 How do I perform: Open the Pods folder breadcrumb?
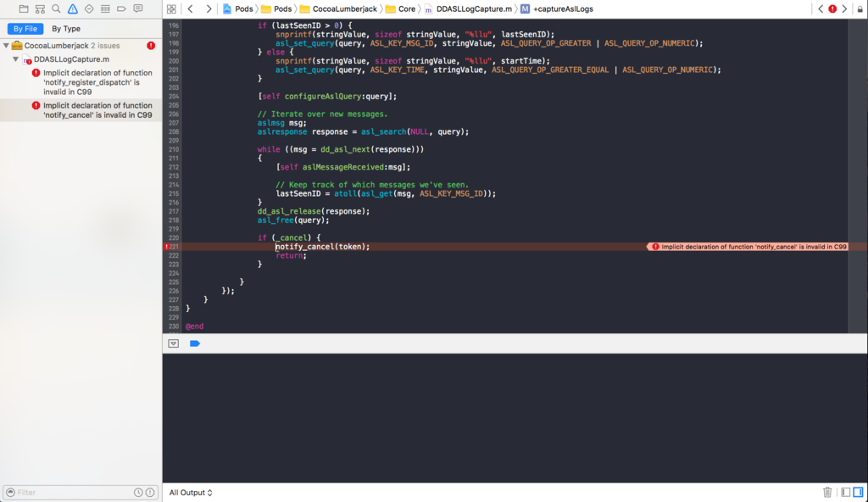click(x=276, y=8)
